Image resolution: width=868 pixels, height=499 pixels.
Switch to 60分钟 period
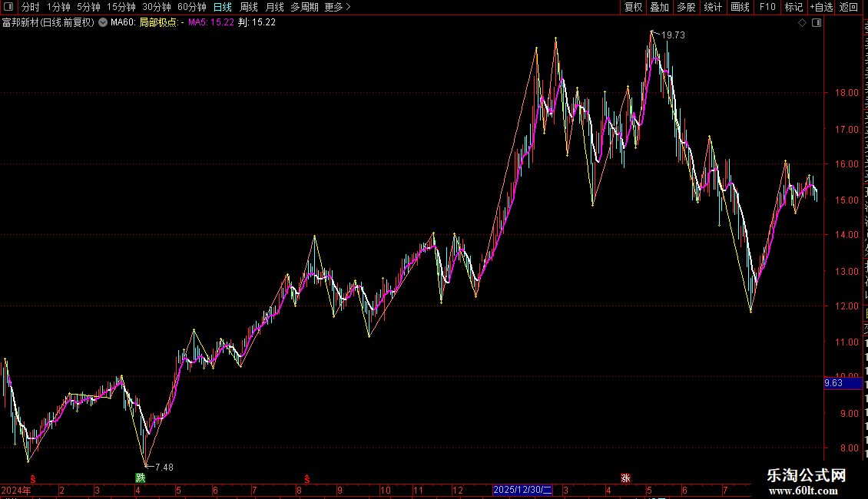191,7
